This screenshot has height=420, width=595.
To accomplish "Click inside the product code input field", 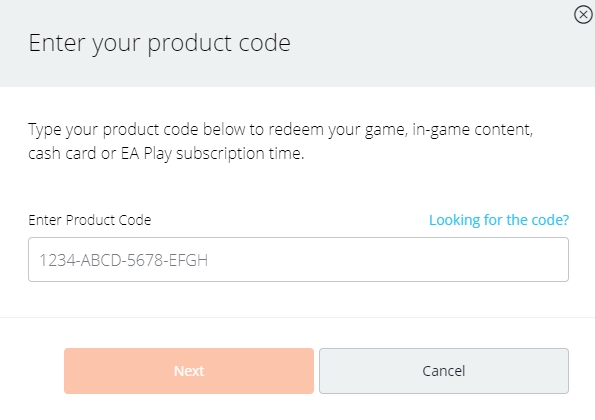I will 298,260.
